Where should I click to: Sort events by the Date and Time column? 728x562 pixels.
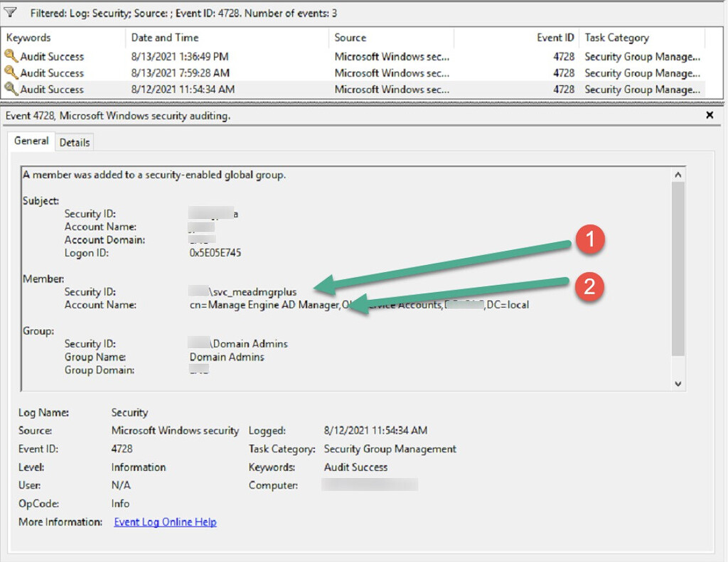164,37
